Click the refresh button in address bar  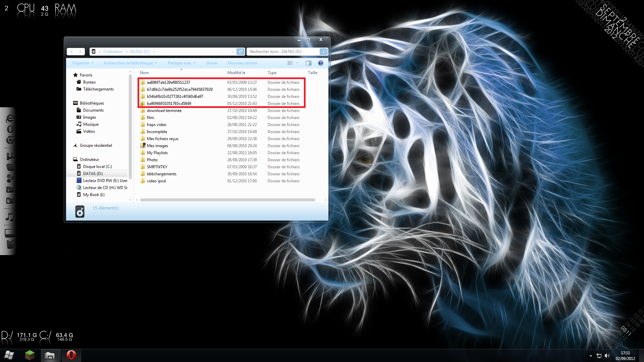click(240, 52)
